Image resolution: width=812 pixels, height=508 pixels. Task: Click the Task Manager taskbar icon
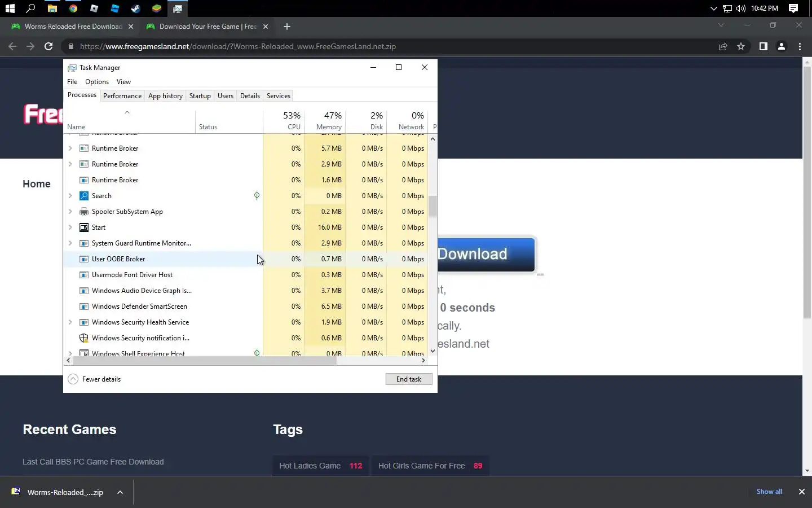coord(178,8)
